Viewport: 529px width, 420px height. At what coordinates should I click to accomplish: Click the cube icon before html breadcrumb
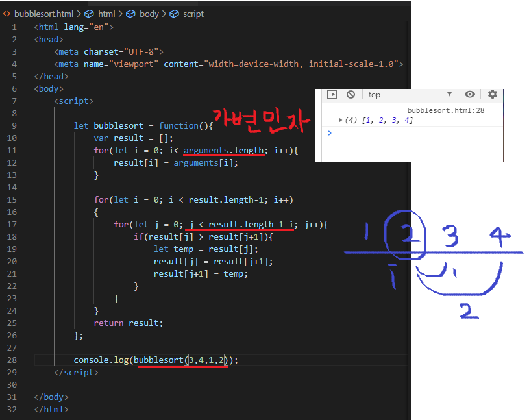[x=89, y=14]
